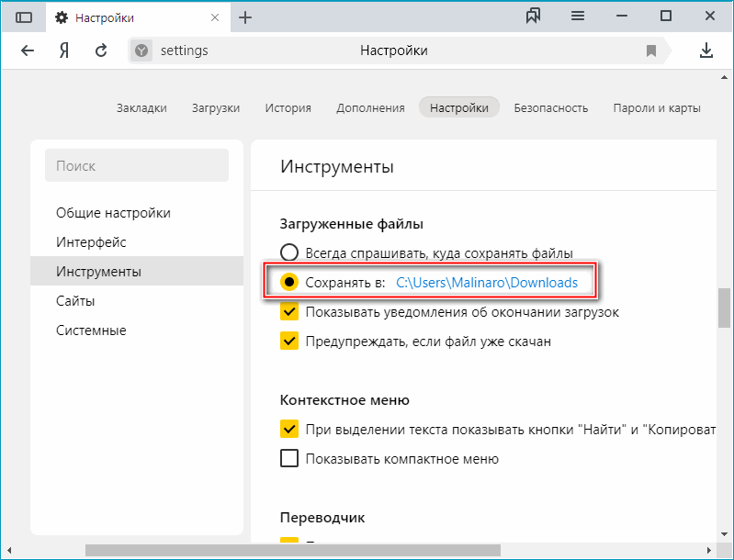Image resolution: width=734 pixels, height=560 pixels.
Task: Select the Настройки page tab pill
Action: point(458,107)
